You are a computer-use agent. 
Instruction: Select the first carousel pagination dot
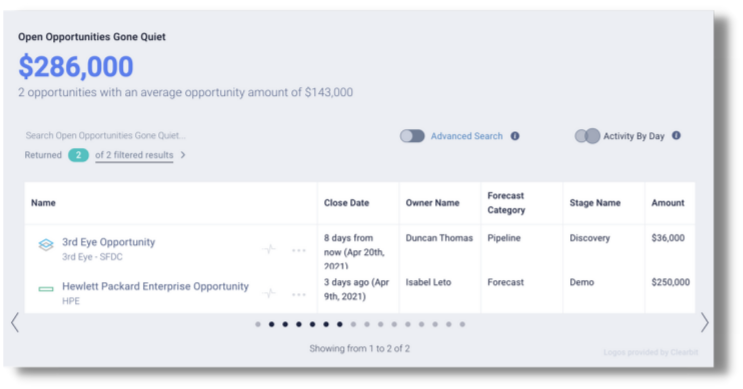[x=258, y=325]
